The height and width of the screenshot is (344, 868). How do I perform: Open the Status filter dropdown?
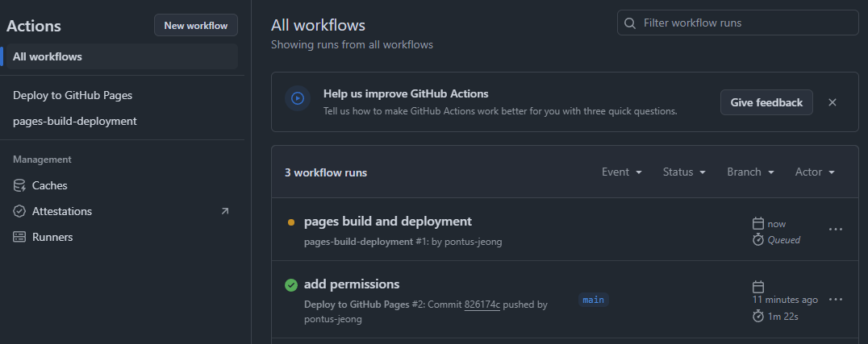[684, 172]
